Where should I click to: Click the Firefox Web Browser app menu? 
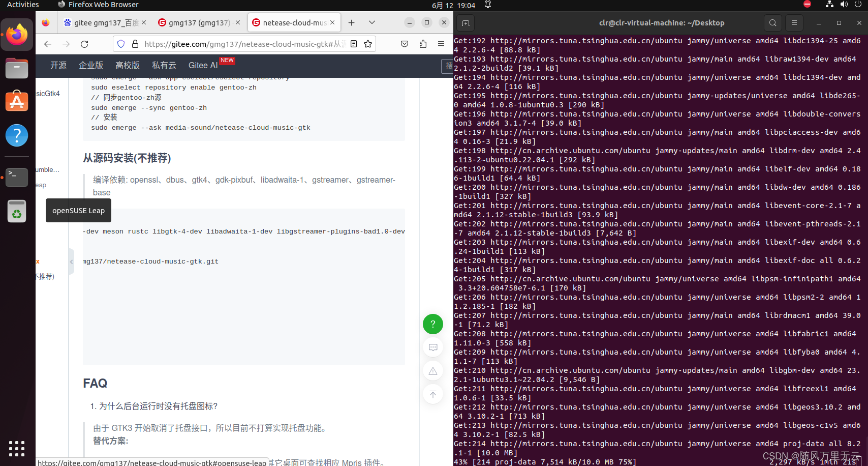pos(98,5)
